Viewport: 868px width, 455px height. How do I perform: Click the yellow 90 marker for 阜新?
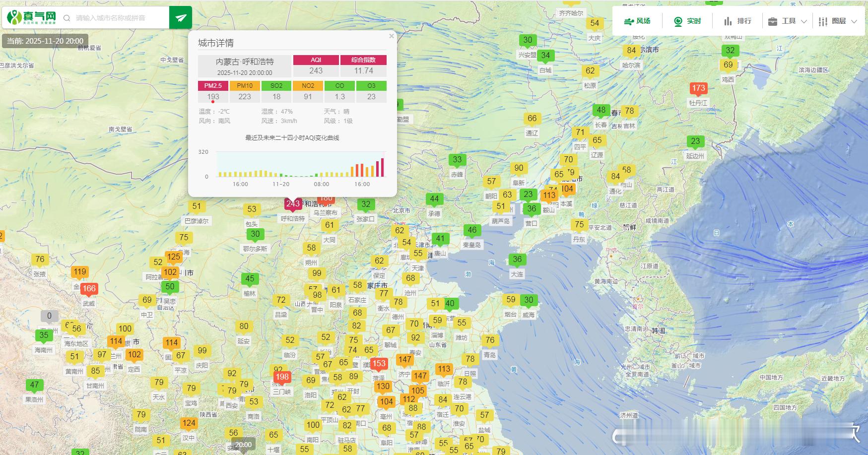(519, 168)
